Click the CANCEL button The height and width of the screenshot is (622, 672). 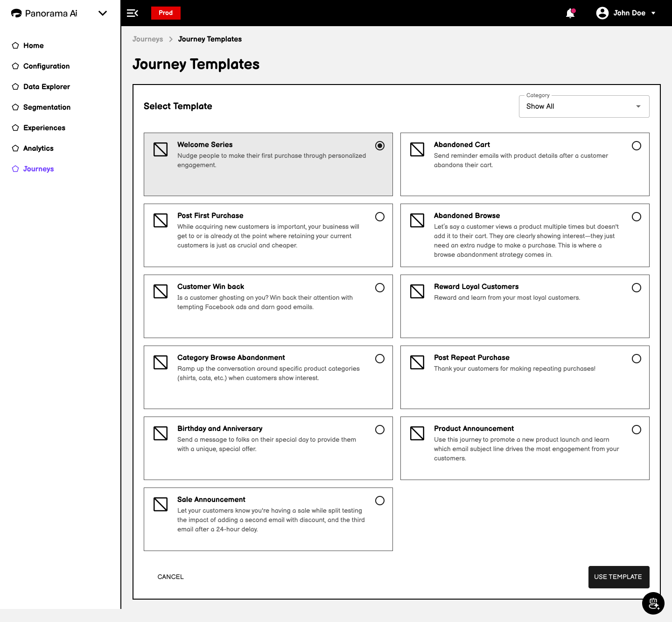pos(171,577)
